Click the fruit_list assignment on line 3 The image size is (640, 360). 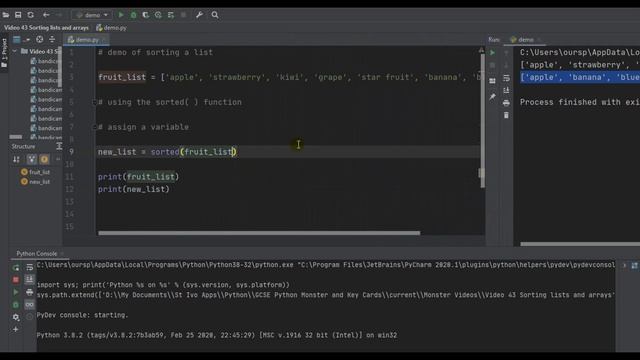click(289, 77)
